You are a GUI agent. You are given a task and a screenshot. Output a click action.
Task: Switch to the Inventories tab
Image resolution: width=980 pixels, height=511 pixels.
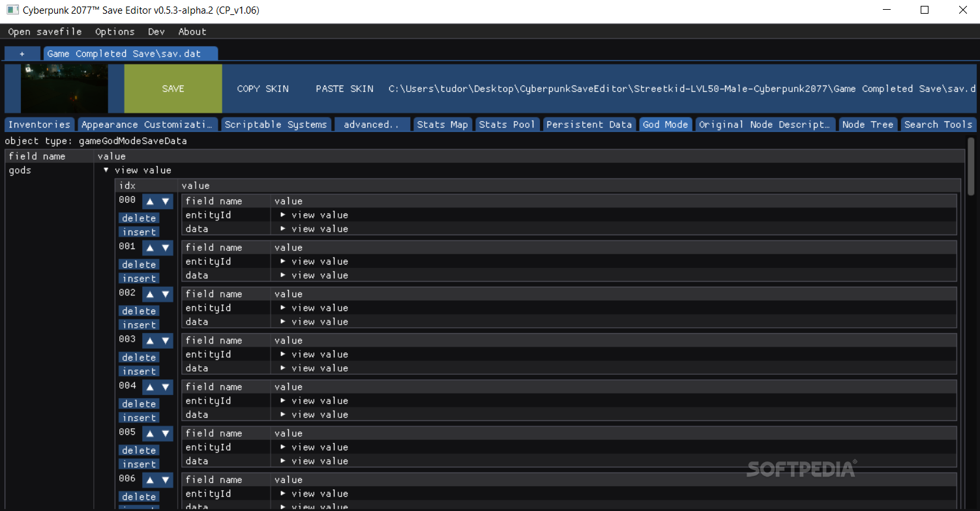39,124
